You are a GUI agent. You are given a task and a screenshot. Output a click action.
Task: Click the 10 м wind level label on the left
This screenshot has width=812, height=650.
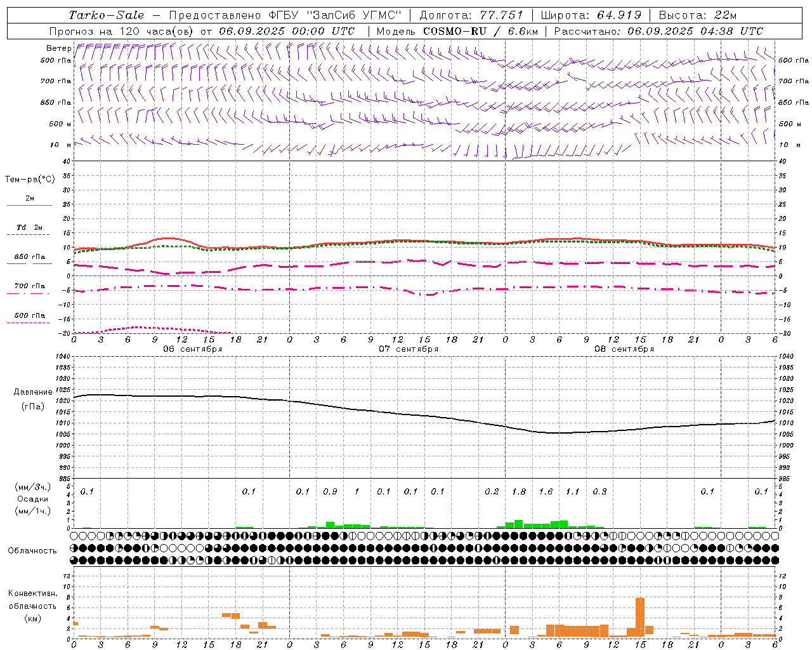(61, 145)
